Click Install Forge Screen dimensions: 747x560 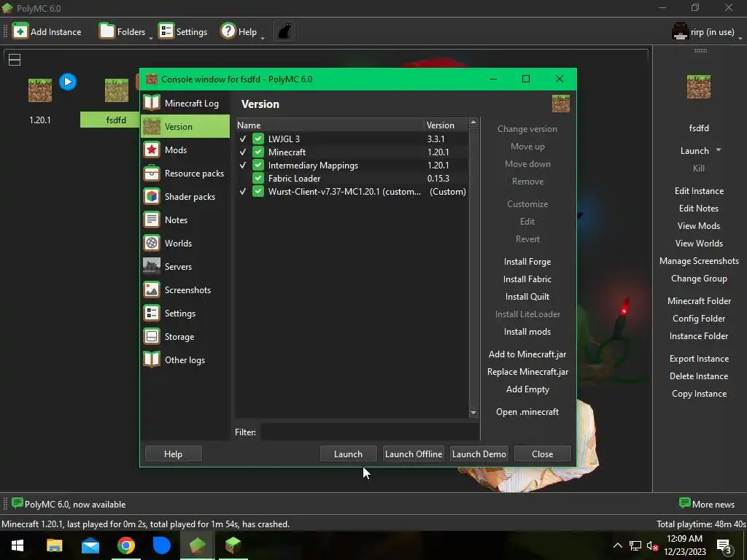[x=527, y=262]
